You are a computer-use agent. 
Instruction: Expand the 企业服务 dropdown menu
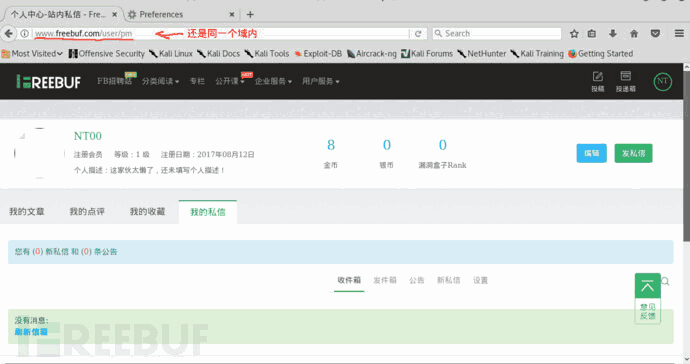[273, 81]
